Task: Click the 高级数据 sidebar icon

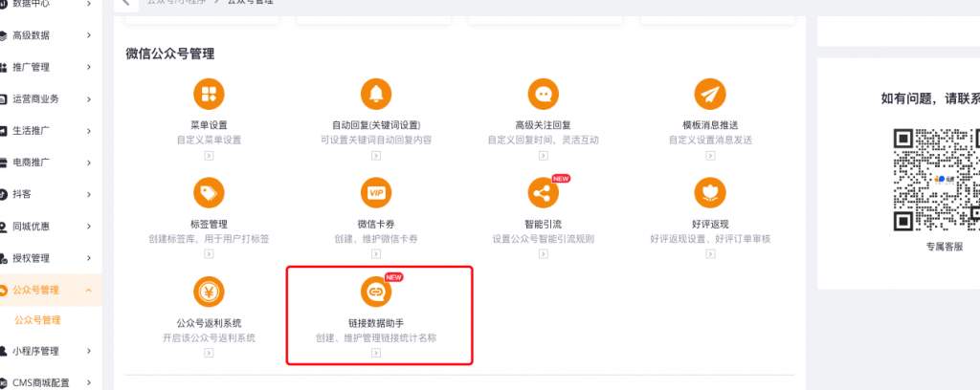Action: 3,35
